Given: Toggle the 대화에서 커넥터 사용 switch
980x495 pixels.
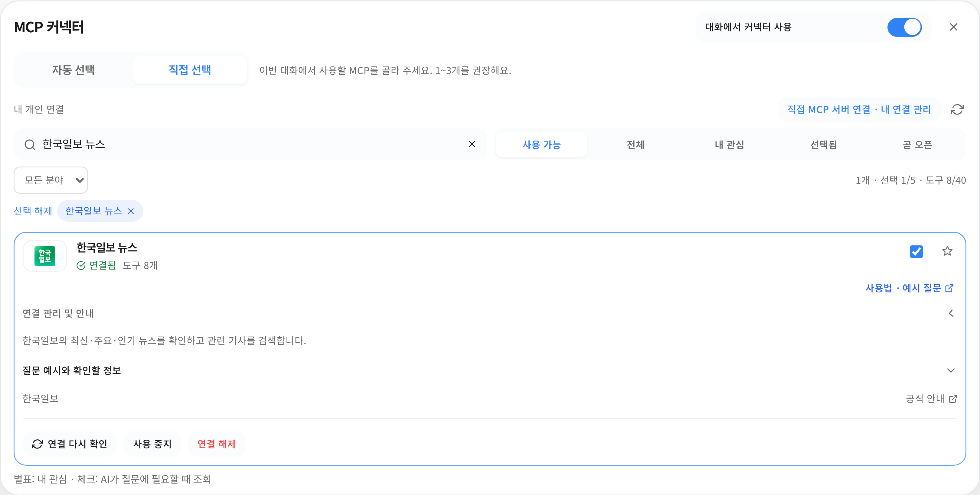Looking at the screenshot, I should [904, 27].
